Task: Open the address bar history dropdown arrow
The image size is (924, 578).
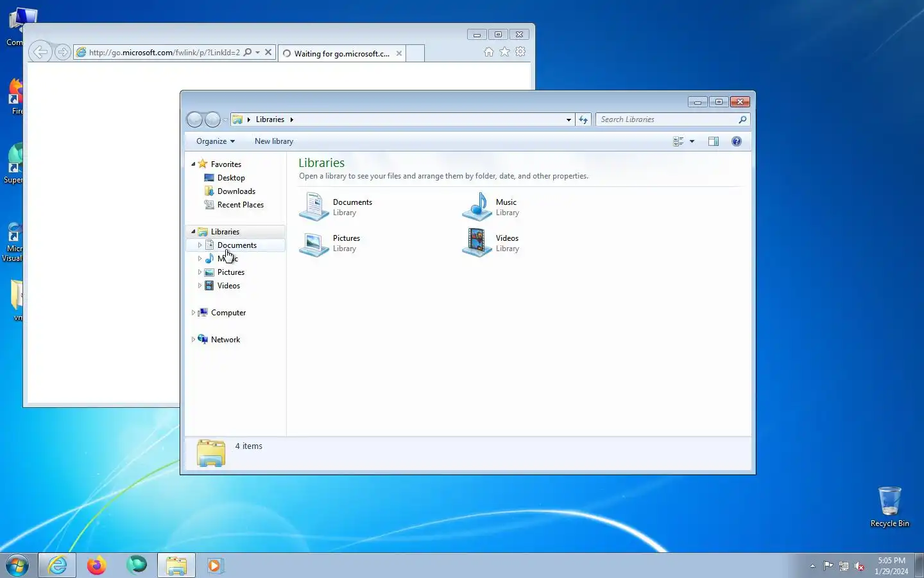Action: pyautogui.click(x=569, y=119)
